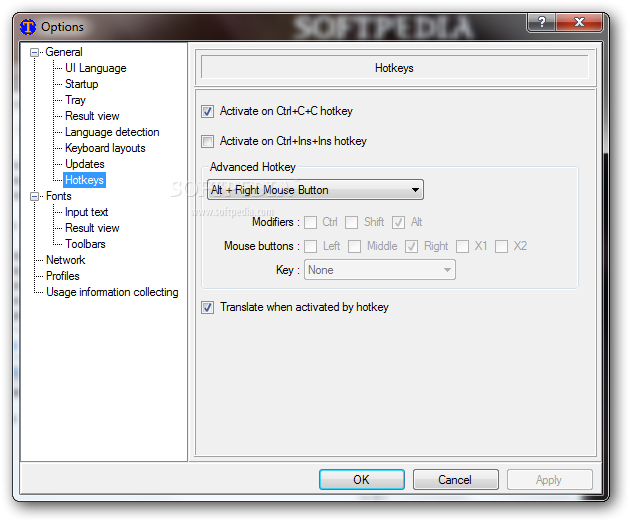Screen dimensions: 630x522
Task: Open the Startup settings page
Action: (82, 84)
